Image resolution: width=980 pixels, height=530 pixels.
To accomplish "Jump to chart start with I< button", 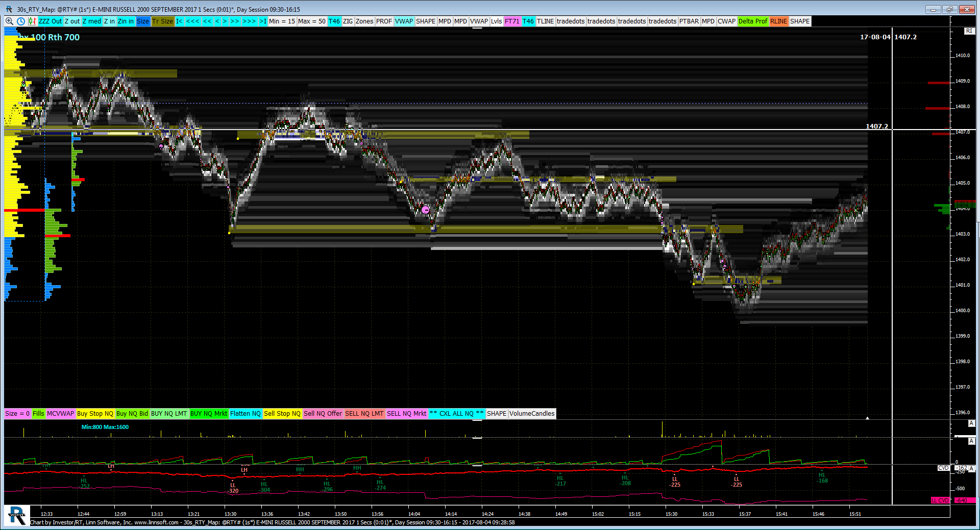I will (180, 21).
